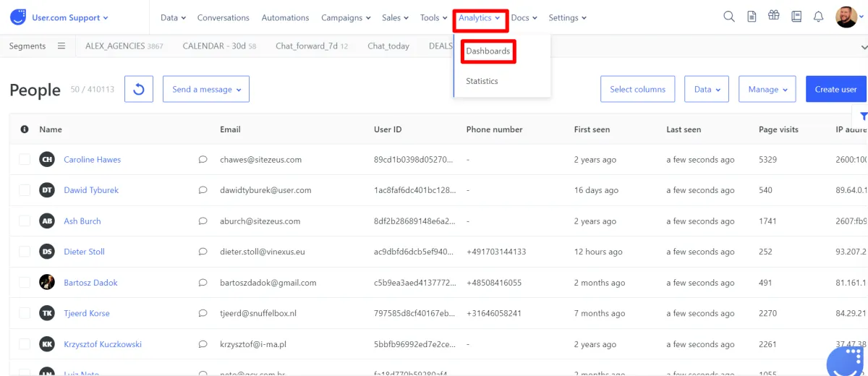Viewport: 868px width, 376px height.
Task: Select Statistics in the Analytics menu
Action: pyautogui.click(x=482, y=81)
